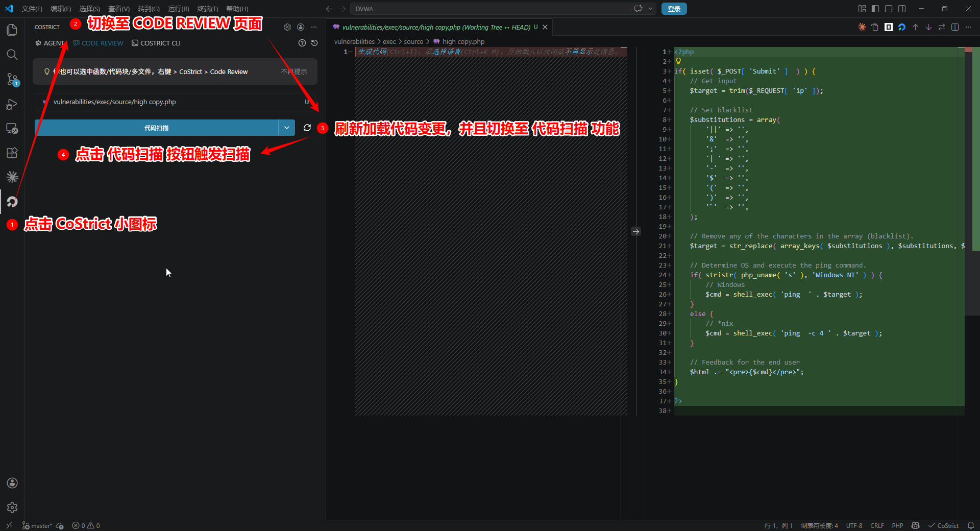Expand the source breadcrumb segment
The height and width of the screenshot is (531, 980).
(413, 42)
